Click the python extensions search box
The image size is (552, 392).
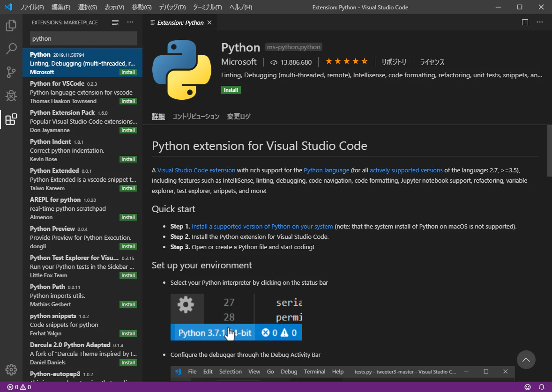pos(83,39)
